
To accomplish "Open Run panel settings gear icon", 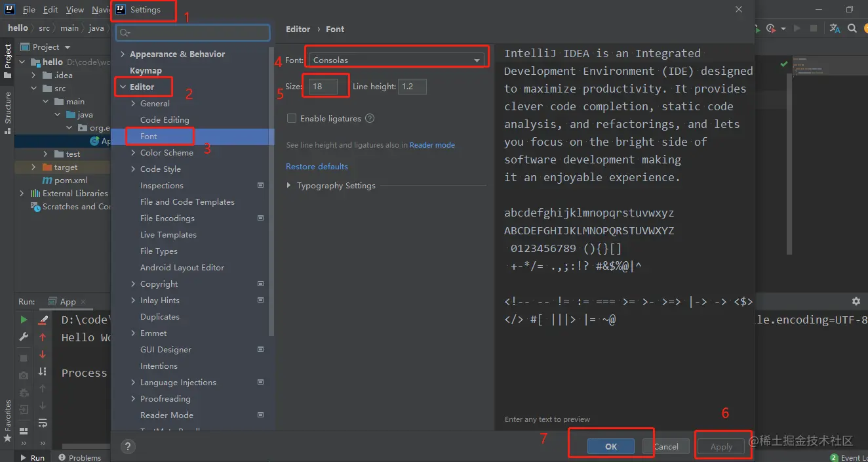I will (856, 301).
